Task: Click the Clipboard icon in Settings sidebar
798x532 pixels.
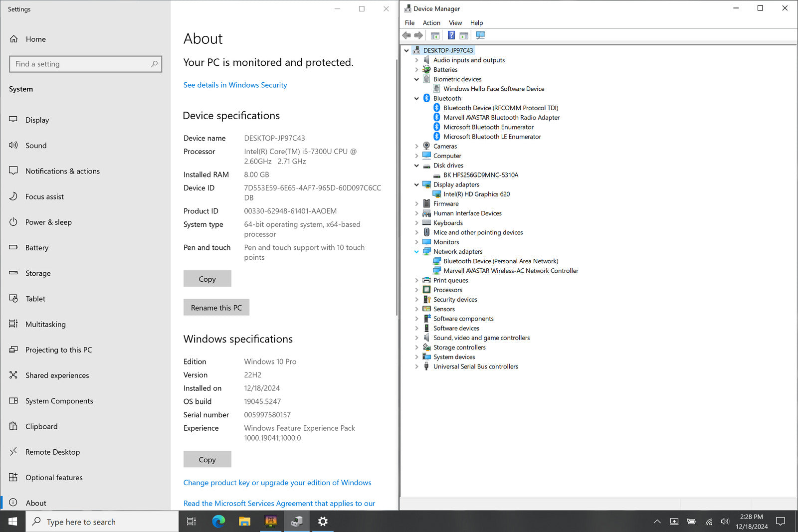Action: point(13,426)
